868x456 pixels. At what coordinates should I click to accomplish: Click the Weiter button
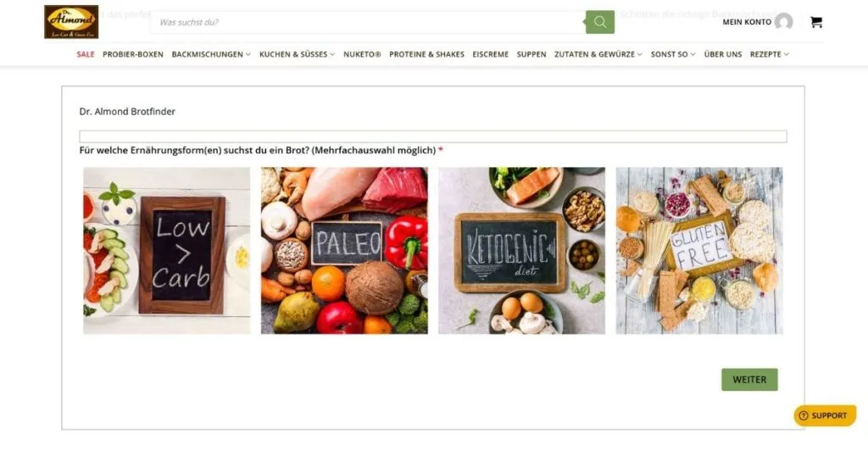pos(749,380)
